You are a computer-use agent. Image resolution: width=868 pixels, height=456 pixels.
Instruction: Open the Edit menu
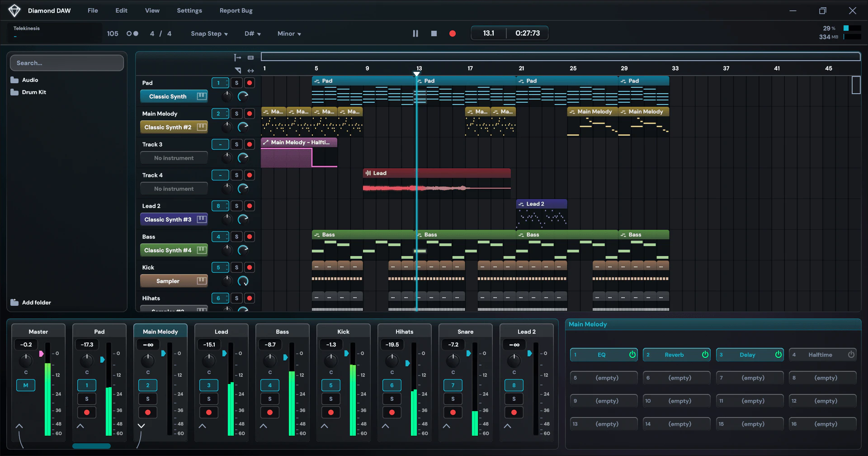pos(121,10)
